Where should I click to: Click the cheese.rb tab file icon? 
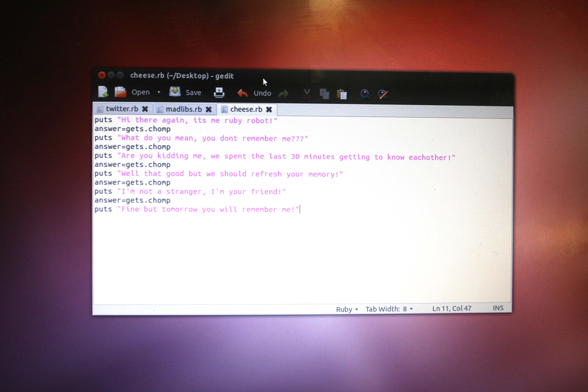pos(224,109)
